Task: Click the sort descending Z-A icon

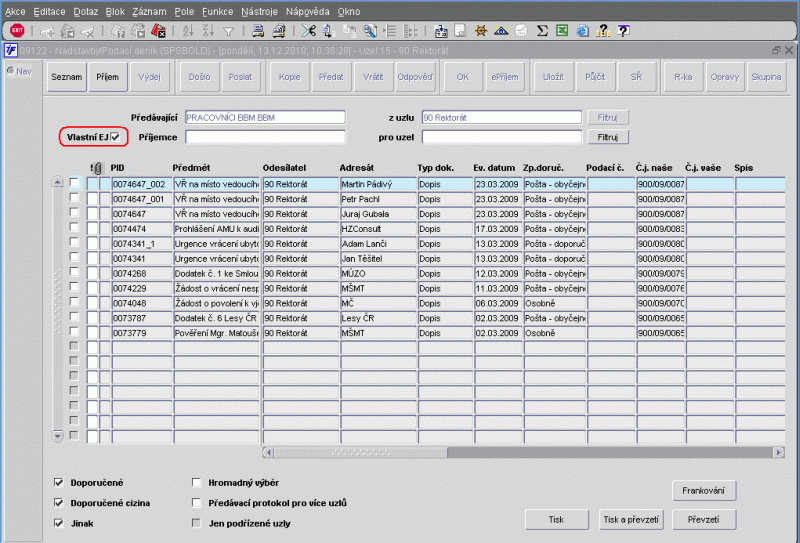Action: pos(208,31)
